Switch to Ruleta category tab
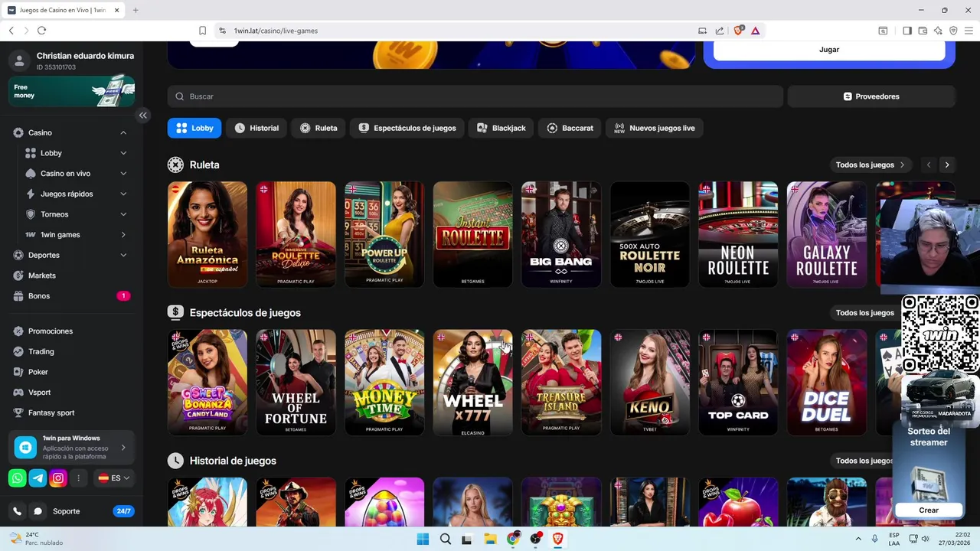 pos(318,129)
